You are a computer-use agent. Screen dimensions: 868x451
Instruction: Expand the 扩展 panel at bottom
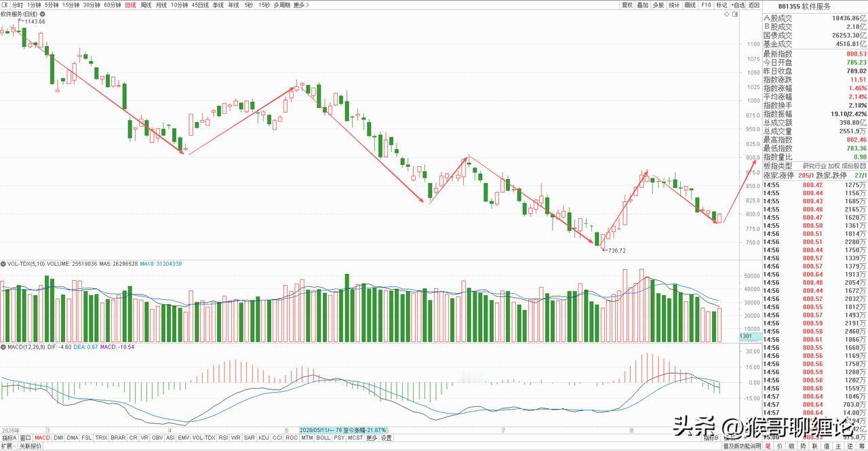pyautogui.click(x=7, y=446)
